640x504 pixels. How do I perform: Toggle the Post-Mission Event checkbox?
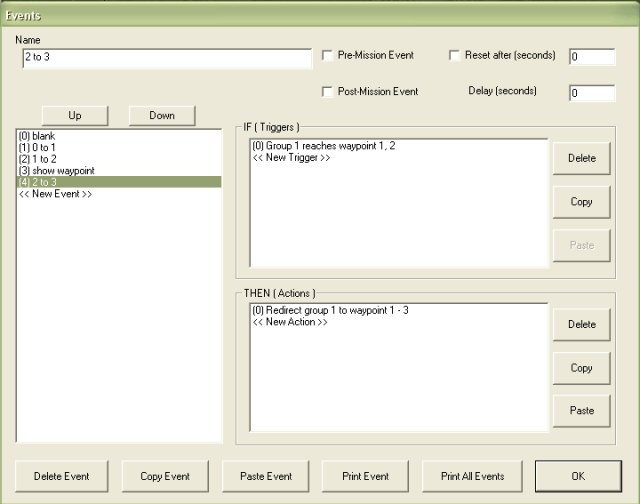pos(328,92)
